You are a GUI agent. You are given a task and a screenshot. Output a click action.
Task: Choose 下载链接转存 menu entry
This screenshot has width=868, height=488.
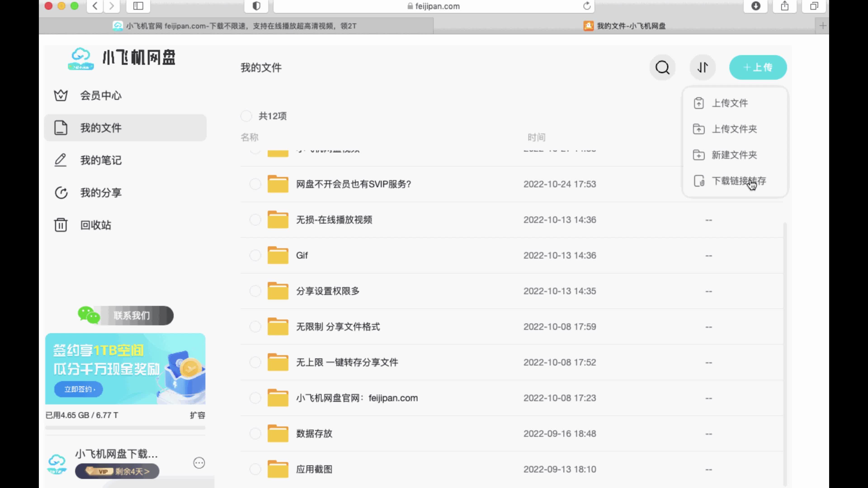point(738,181)
